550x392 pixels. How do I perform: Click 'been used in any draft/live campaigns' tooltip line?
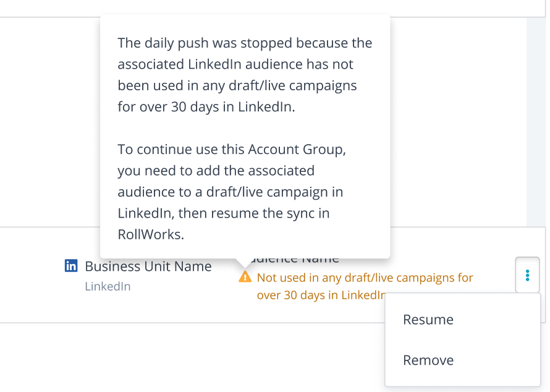pyautogui.click(x=237, y=85)
